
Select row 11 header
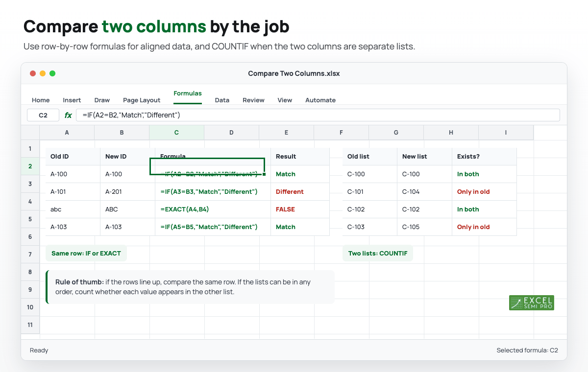coord(30,325)
